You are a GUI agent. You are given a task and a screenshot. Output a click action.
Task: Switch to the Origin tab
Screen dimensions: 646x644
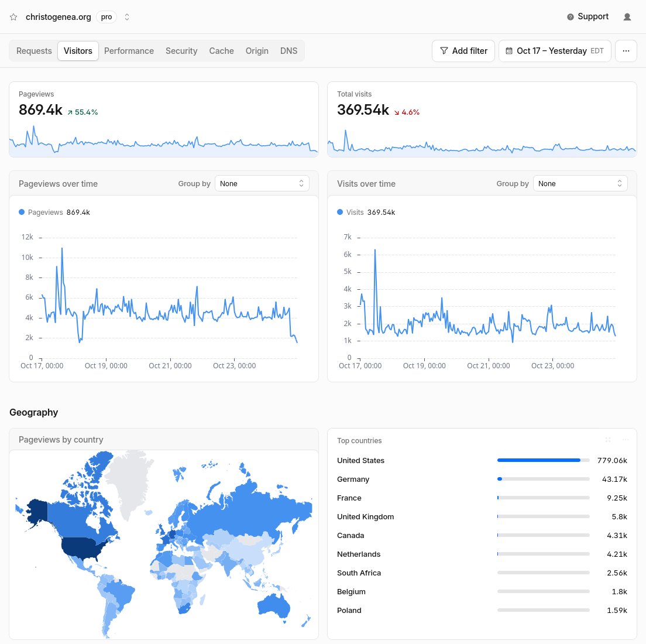pyautogui.click(x=257, y=51)
